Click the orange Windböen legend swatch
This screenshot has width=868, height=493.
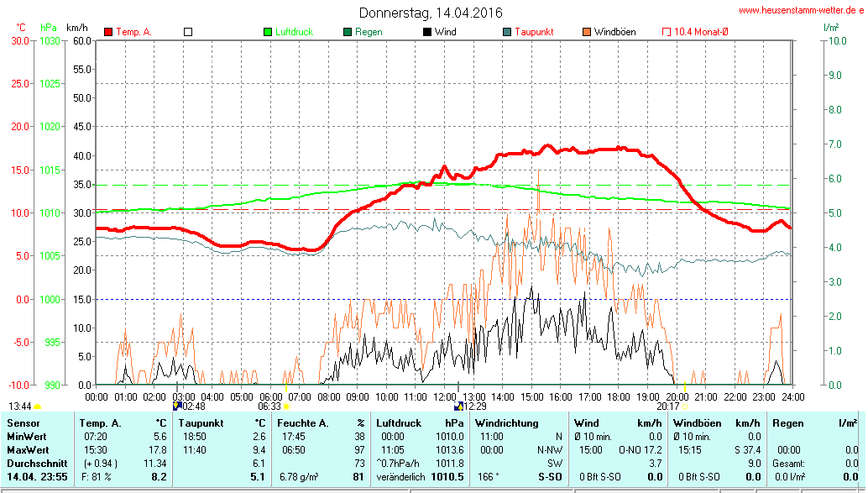pyautogui.click(x=587, y=32)
